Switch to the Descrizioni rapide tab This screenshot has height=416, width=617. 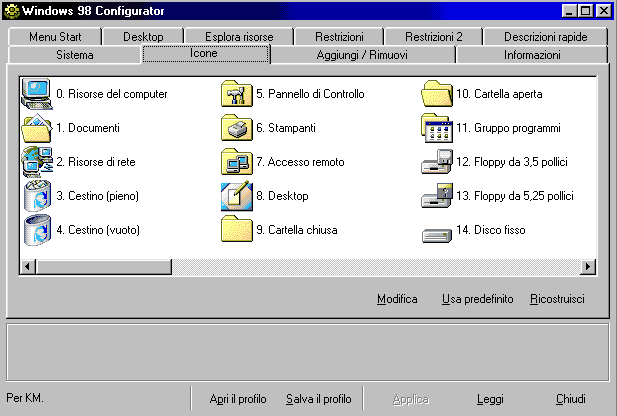pos(545,37)
